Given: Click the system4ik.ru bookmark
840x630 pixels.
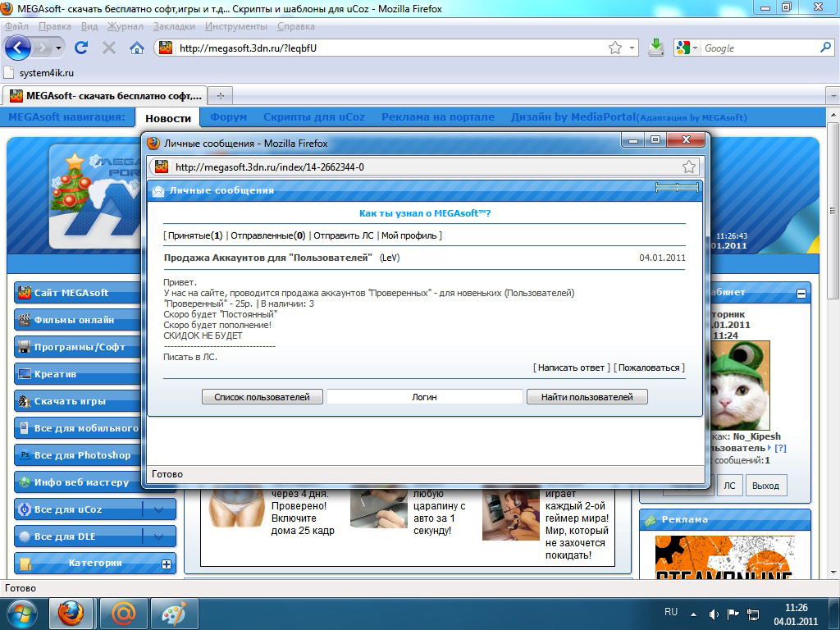Looking at the screenshot, I should 39,73.
